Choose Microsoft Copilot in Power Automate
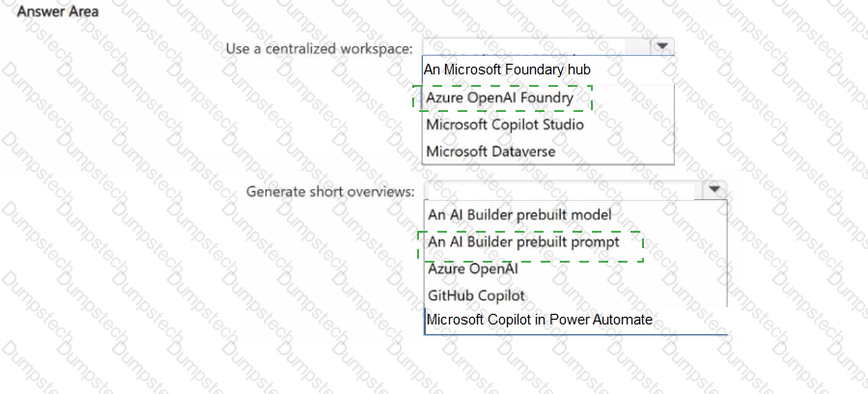 pos(540,320)
